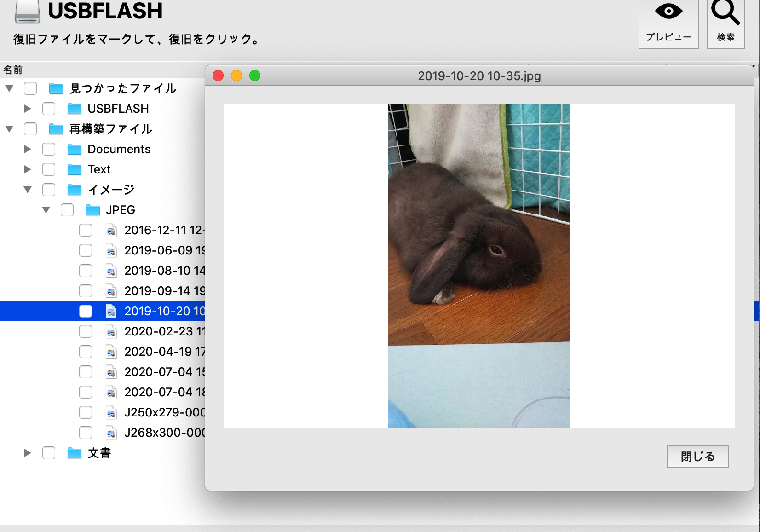Click file icon for 2016-12-11 image

click(x=111, y=231)
